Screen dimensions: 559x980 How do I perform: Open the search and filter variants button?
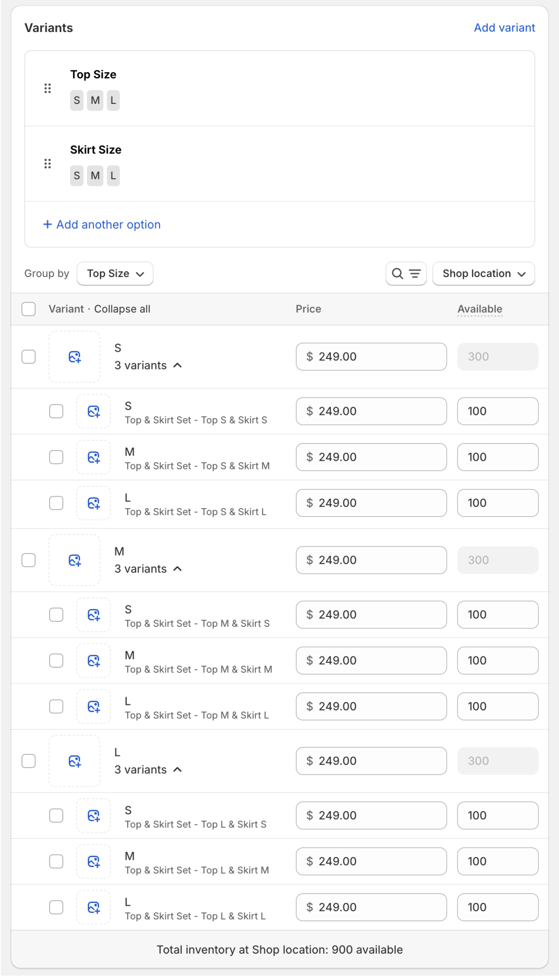(x=406, y=274)
